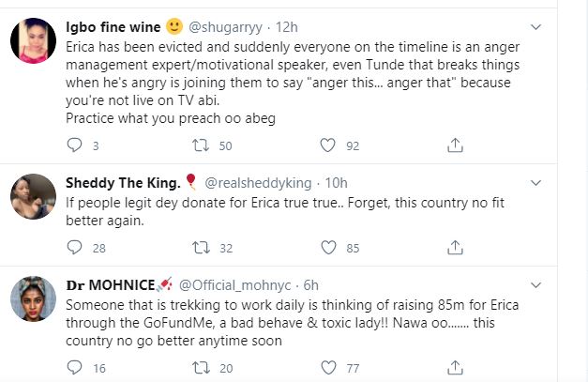Screen dimensions: 588x382
Task: Like Sheddy The King's tweet
Action: pos(328,248)
